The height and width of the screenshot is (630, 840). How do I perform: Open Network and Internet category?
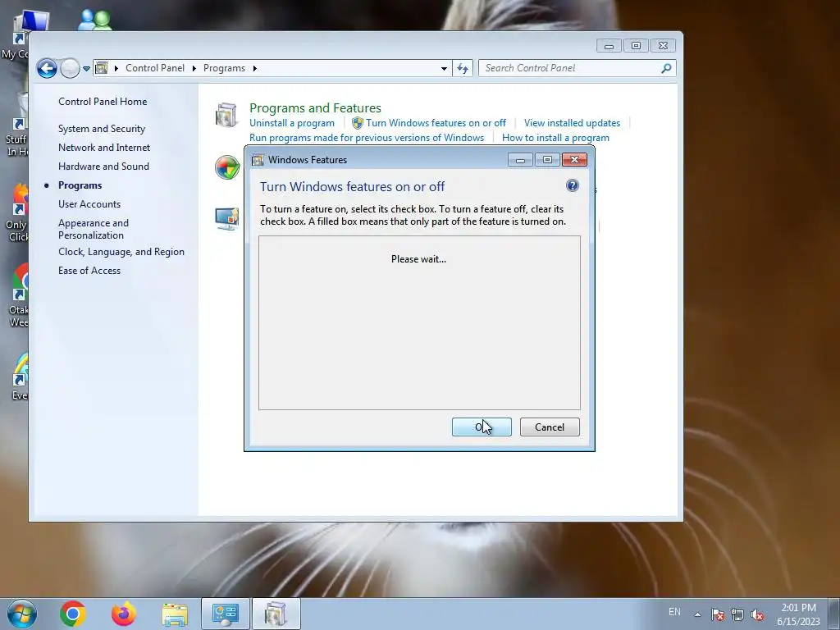click(x=104, y=148)
